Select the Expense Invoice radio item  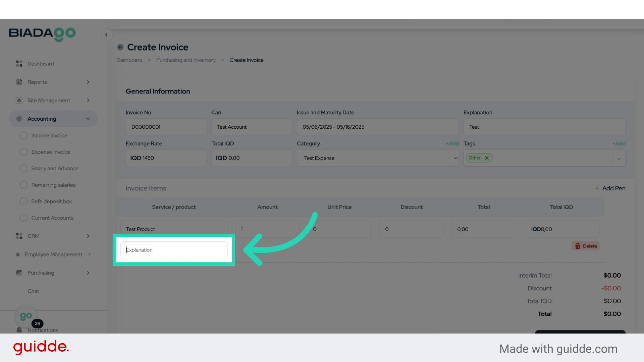pyautogui.click(x=24, y=152)
